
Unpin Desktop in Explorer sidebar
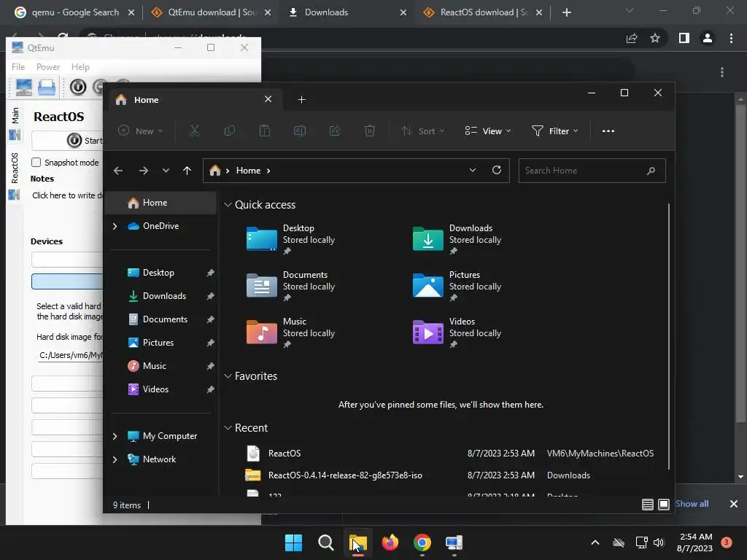click(x=210, y=273)
